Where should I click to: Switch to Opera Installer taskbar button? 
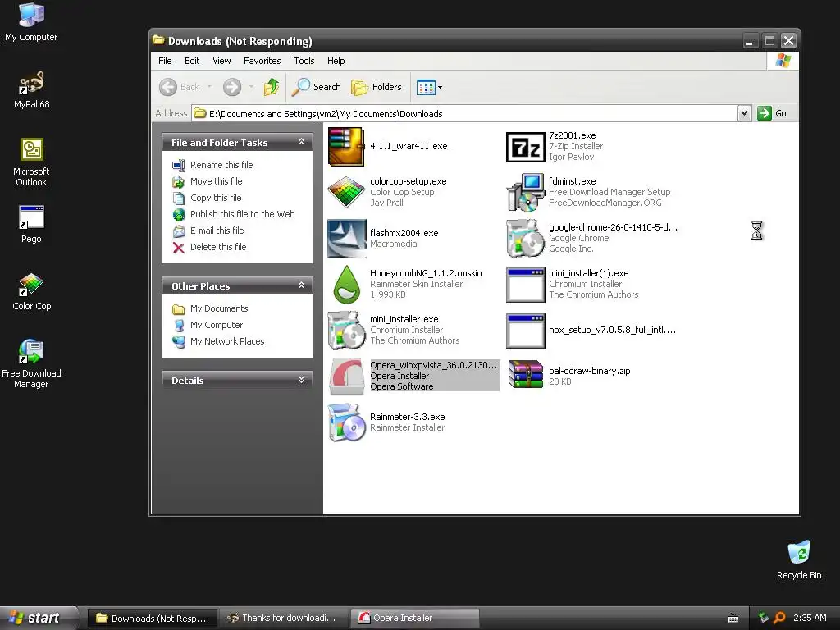pyautogui.click(x=414, y=619)
